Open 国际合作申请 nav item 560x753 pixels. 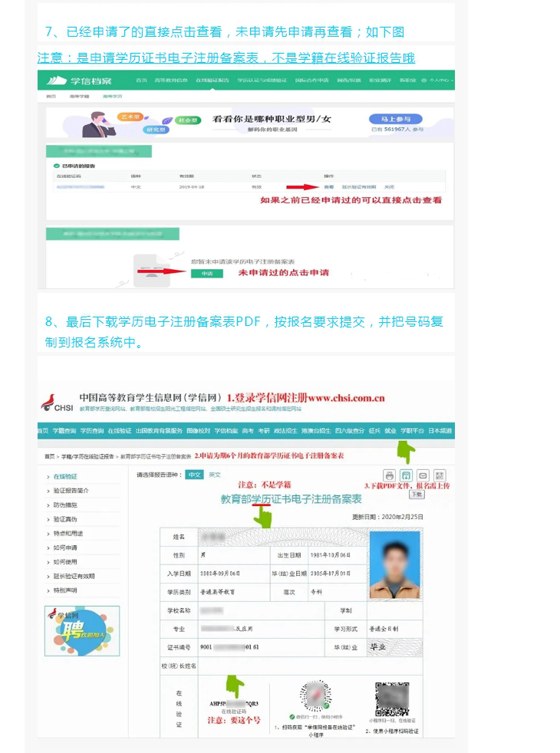click(311, 81)
